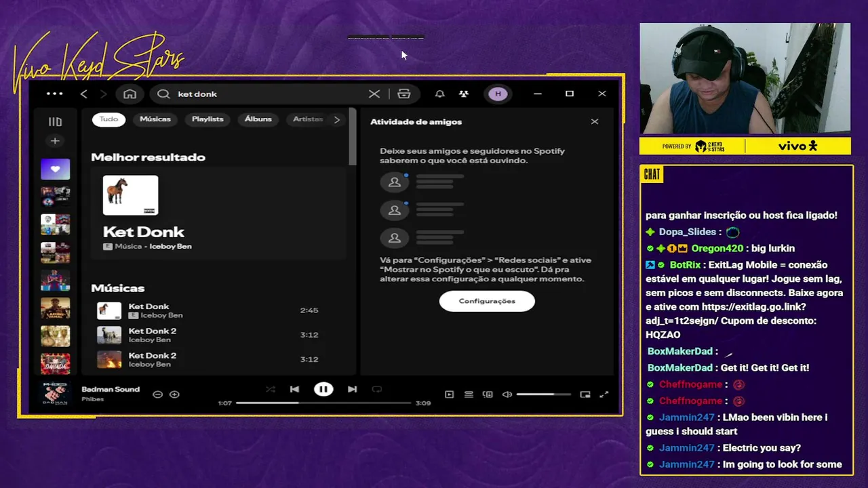Click the first BoxMakerDad chat message
868x488 pixels.
pos(690,351)
